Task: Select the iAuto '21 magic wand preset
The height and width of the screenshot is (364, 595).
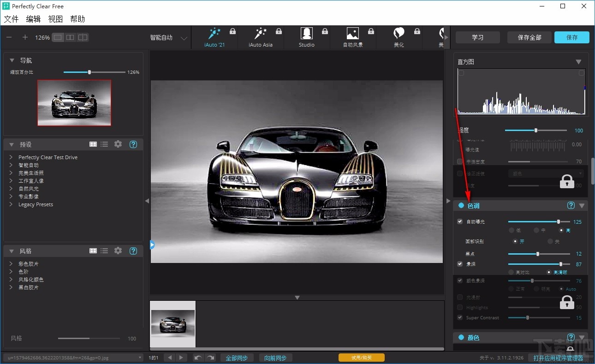Action: (x=214, y=34)
